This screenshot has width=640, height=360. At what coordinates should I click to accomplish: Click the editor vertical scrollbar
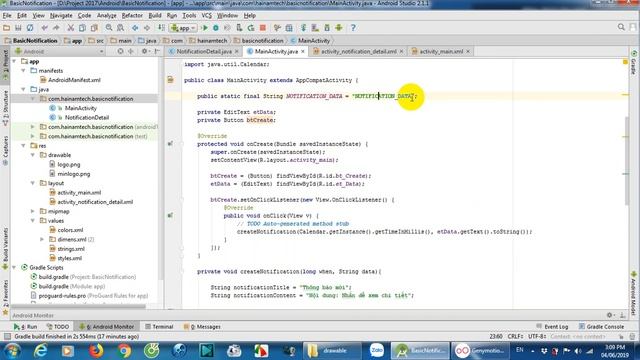coord(627,160)
